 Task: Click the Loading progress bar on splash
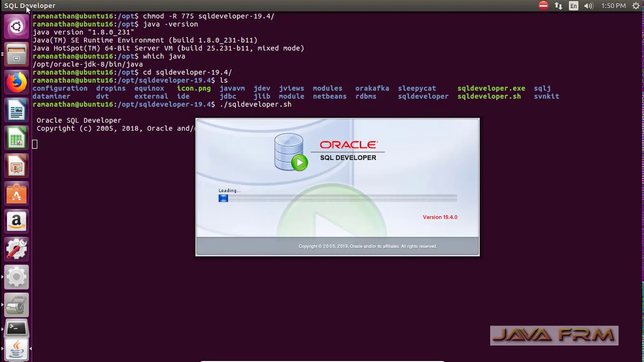(338, 198)
